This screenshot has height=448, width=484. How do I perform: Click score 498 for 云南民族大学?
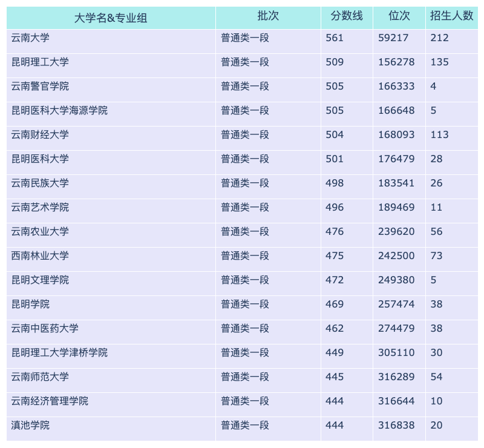pyautogui.click(x=335, y=183)
